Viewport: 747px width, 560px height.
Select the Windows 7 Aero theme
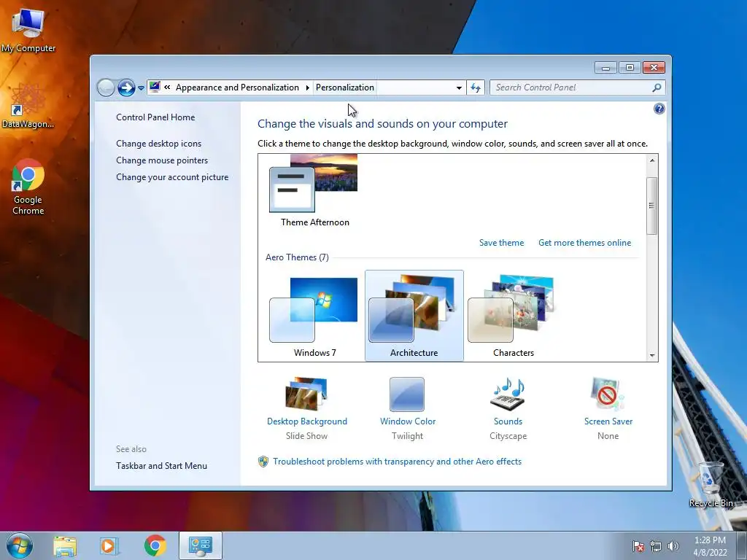tap(314, 316)
